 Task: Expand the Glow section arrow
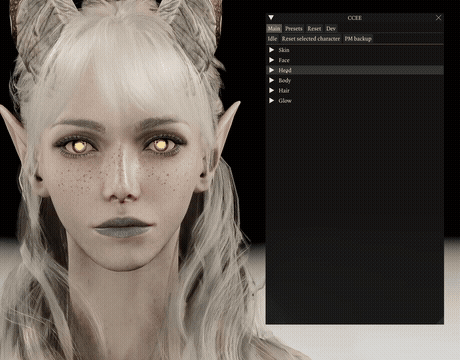[x=272, y=100]
